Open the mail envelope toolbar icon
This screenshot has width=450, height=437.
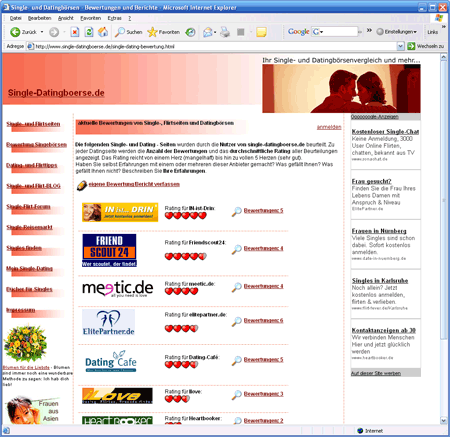coord(208,32)
